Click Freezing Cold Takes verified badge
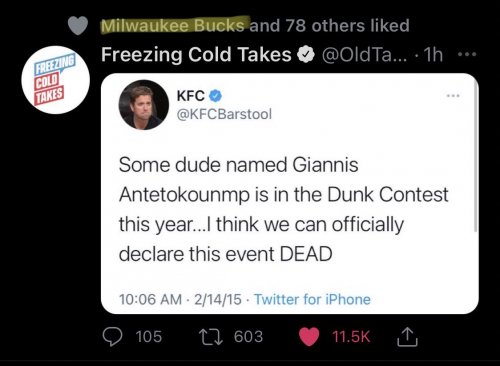Viewport: 500px width, 366px height. [306, 55]
